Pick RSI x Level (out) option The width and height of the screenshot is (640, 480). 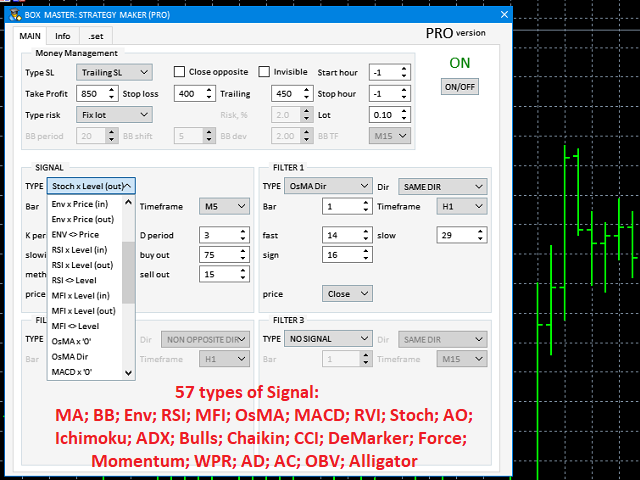(85, 265)
